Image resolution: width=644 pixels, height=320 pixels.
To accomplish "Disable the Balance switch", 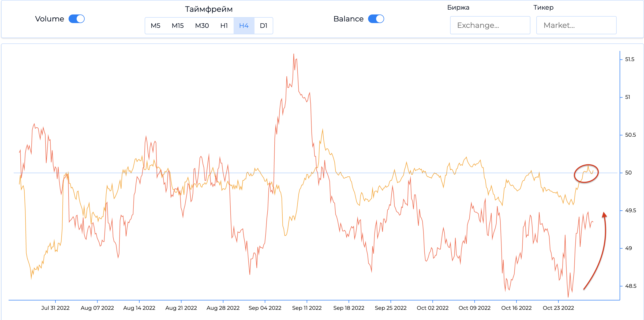I will click(x=376, y=19).
